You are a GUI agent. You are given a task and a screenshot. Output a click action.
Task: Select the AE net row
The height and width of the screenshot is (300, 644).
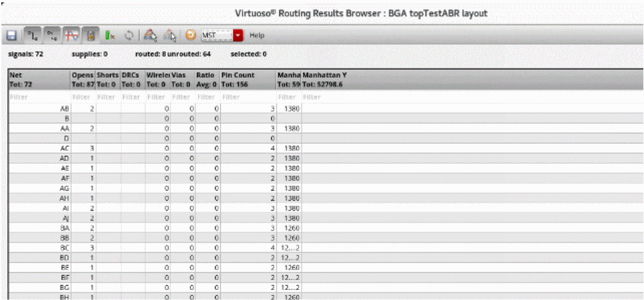point(326,168)
